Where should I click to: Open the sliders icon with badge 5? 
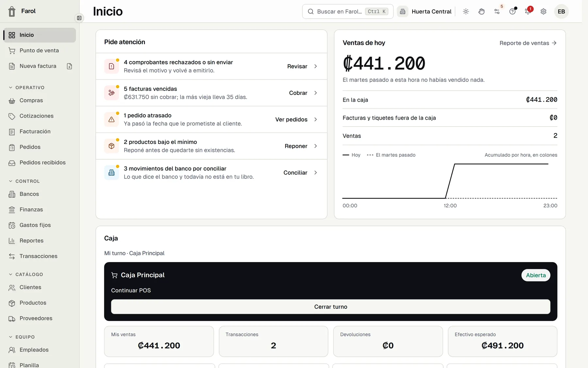point(497,11)
